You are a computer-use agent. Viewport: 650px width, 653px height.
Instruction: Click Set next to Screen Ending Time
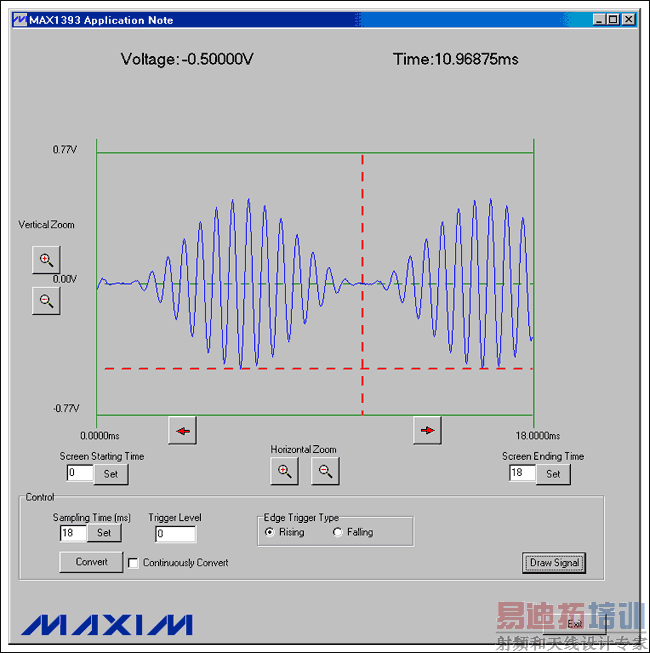pyautogui.click(x=553, y=474)
